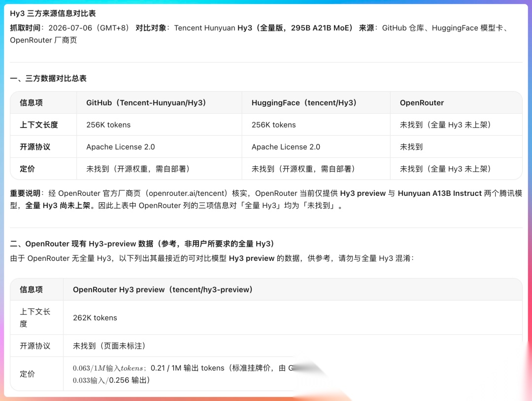Viewport: 532px width, 401px height.
Task: Click "HuggingFace 模型卡" in the sources line
Action: (x=467, y=28)
